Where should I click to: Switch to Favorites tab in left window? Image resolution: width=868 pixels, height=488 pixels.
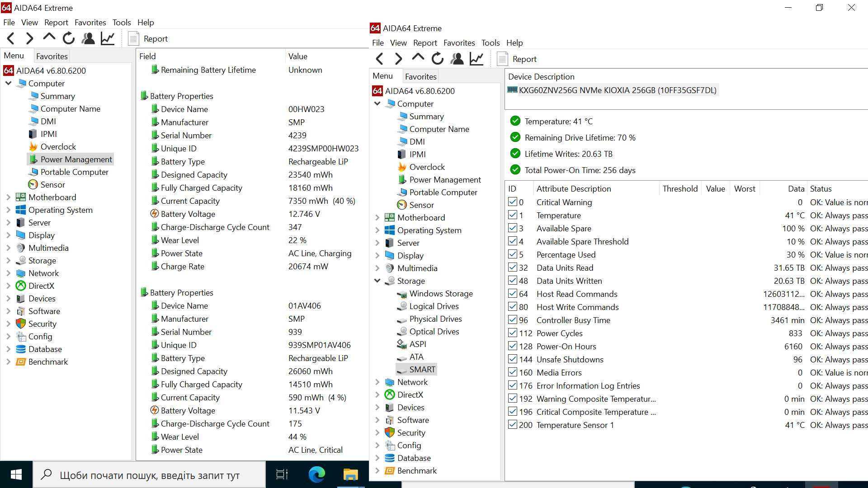(52, 56)
